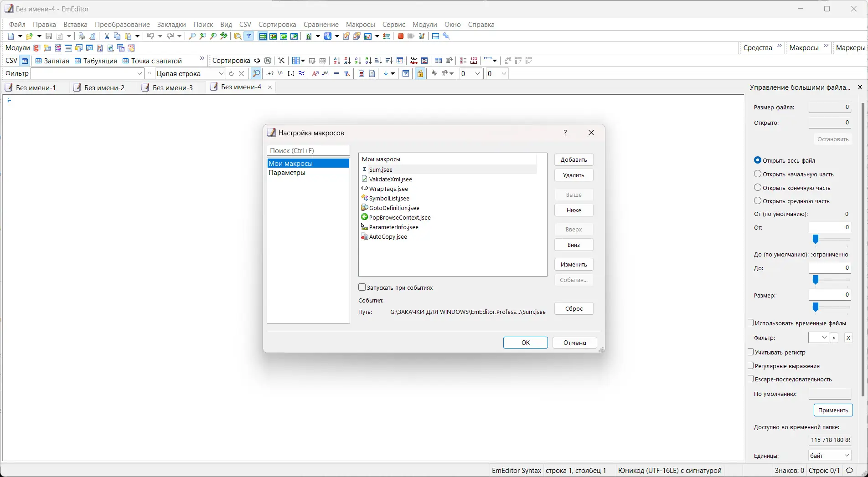Click the 'Сброс' button

click(x=574, y=308)
